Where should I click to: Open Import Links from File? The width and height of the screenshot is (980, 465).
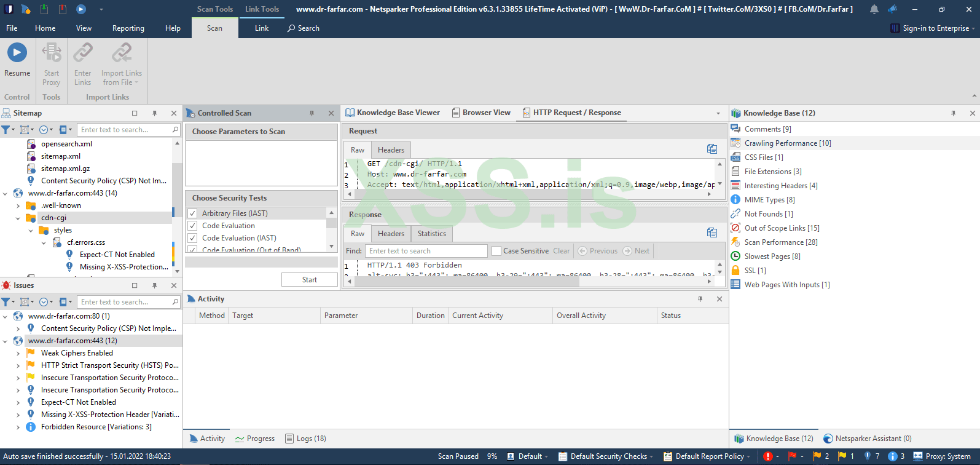(x=122, y=53)
